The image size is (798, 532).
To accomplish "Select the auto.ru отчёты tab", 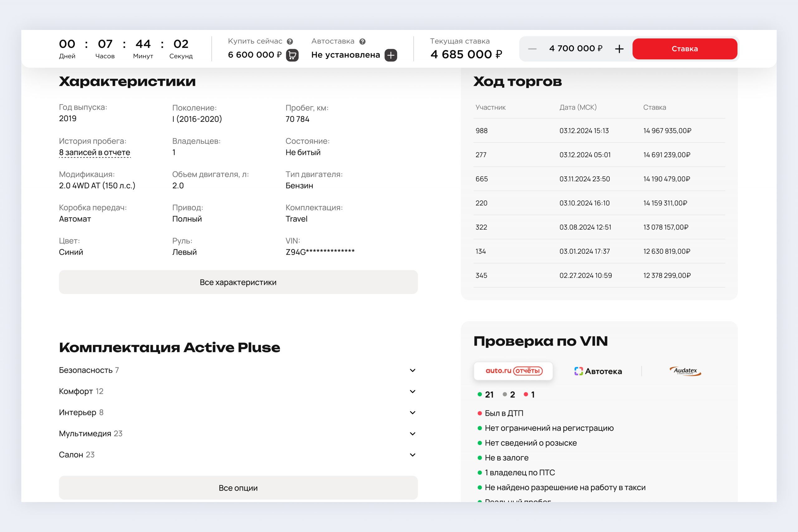I will (x=513, y=371).
